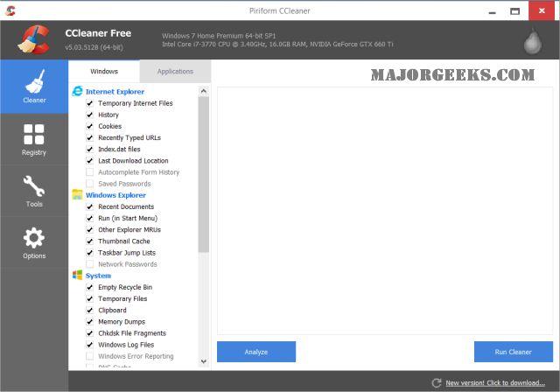This screenshot has width=560, height=392.
Task: Toggle Empty Recycle Bin checkbox
Action: coord(89,287)
